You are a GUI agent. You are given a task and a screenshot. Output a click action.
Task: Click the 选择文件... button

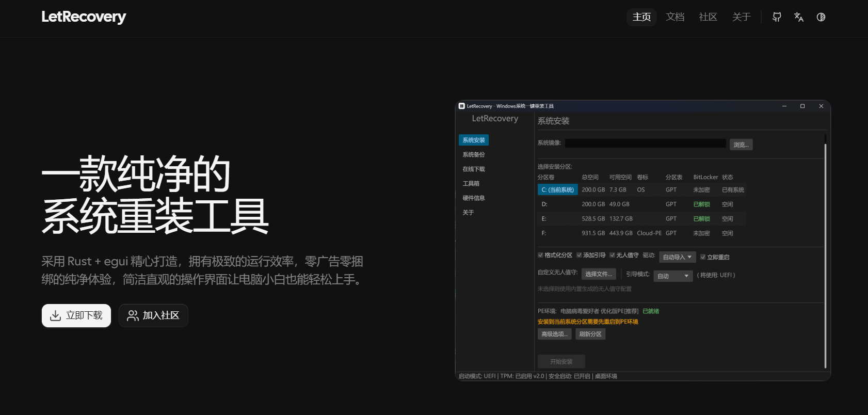coord(599,274)
